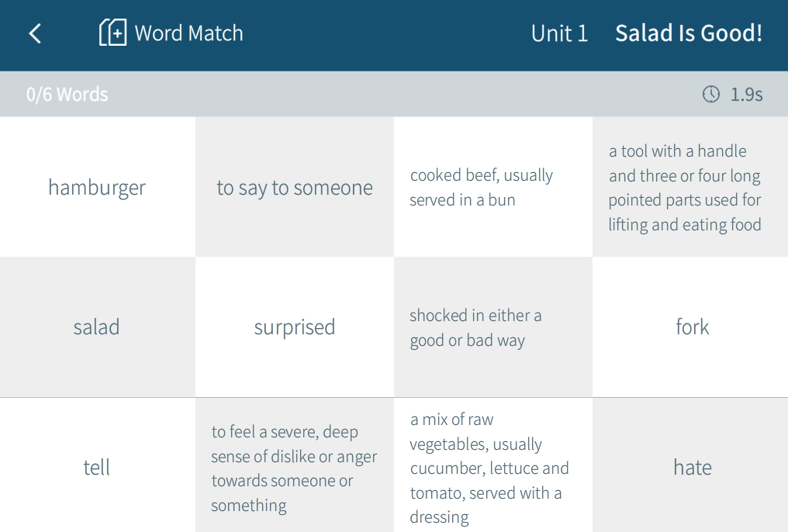Click the 1.9s elapsed time readout
The height and width of the screenshot is (532, 788).
click(746, 95)
